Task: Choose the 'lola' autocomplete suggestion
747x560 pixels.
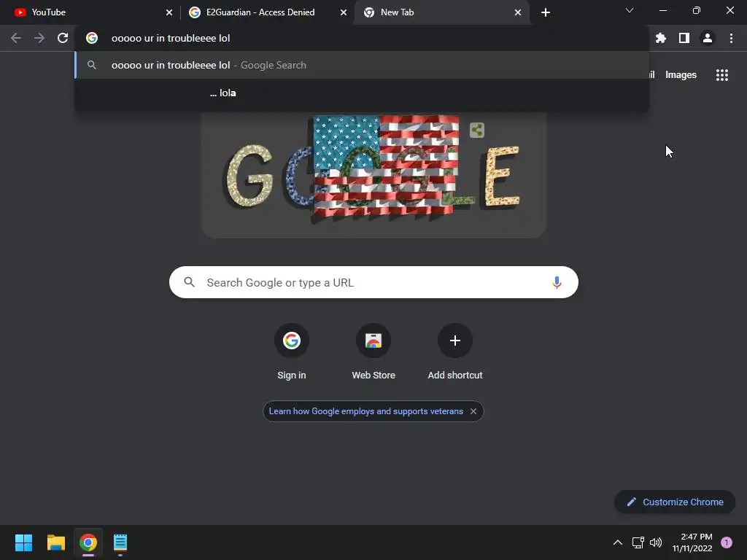Action: point(362,93)
